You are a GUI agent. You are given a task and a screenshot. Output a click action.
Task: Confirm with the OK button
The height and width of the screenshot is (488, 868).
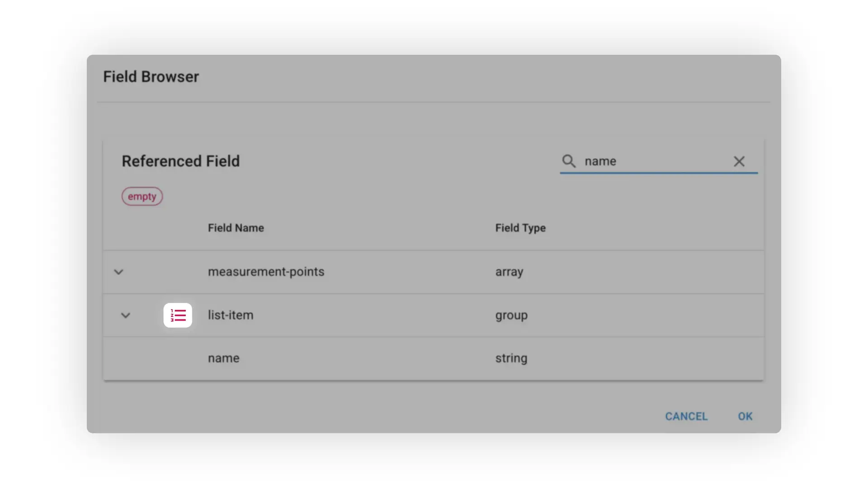(x=745, y=416)
